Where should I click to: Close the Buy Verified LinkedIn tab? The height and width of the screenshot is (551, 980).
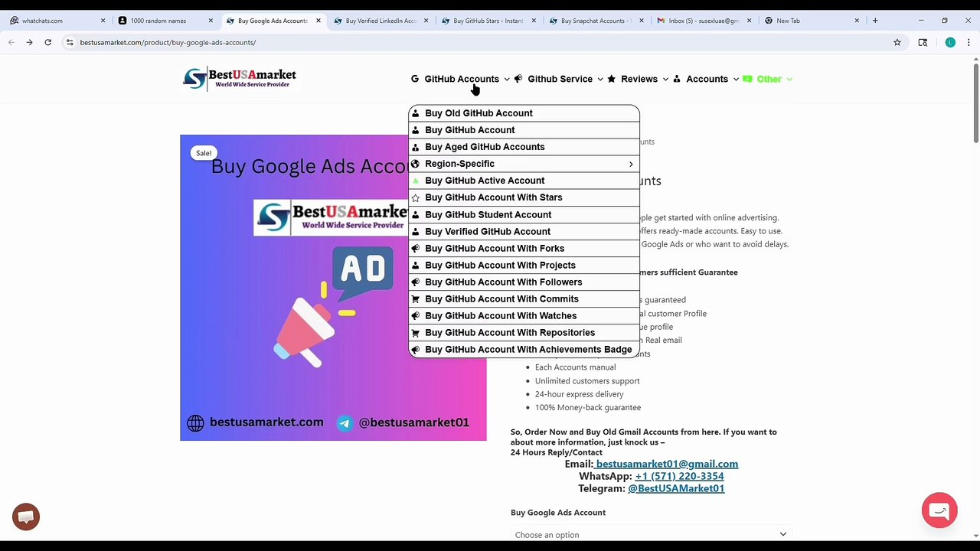point(426,21)
